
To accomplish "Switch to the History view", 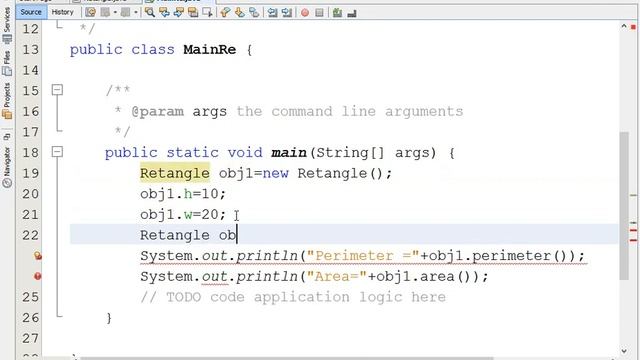I will 62,12.
